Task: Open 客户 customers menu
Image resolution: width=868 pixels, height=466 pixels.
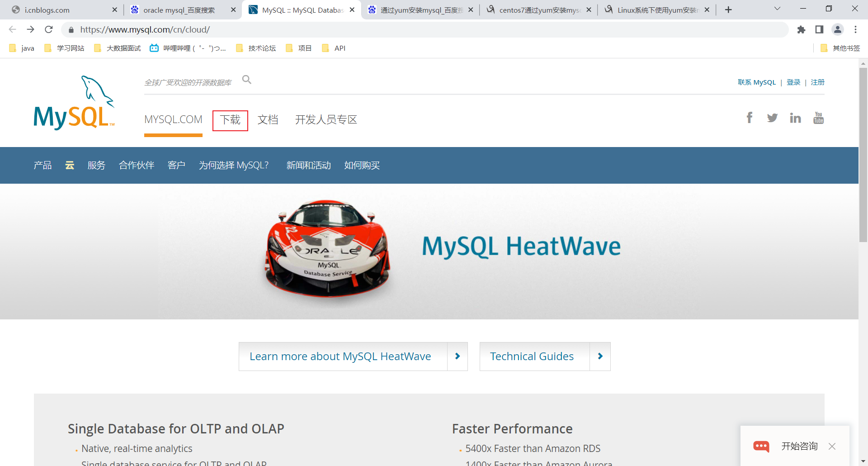Action: [x=176, y=166]
